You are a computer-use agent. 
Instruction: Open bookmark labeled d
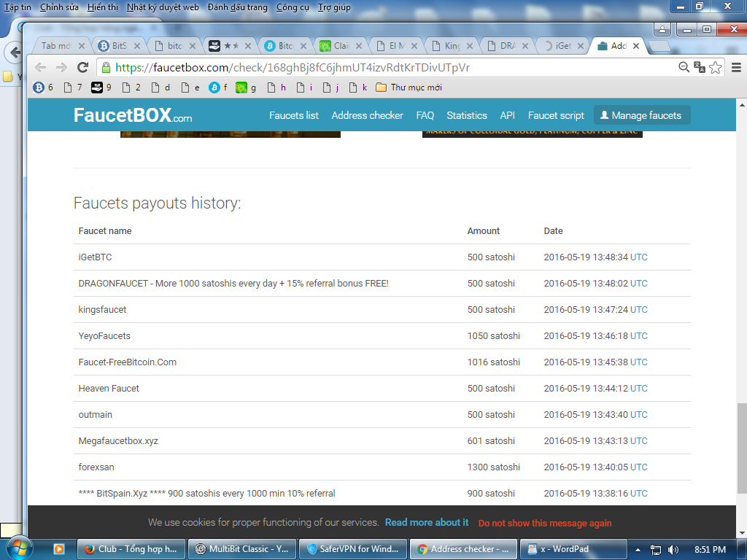coord(160,87)
